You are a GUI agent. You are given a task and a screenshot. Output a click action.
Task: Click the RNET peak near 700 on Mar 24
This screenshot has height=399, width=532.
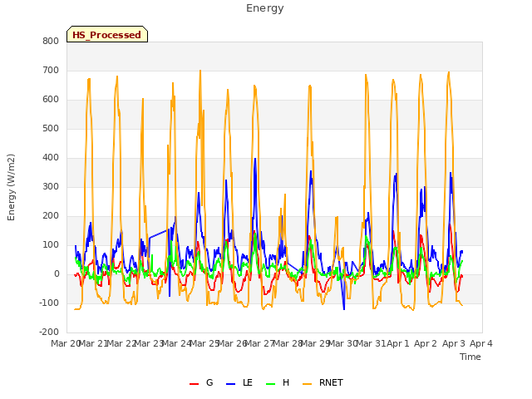pyautogui.click(x=200, y=71)
